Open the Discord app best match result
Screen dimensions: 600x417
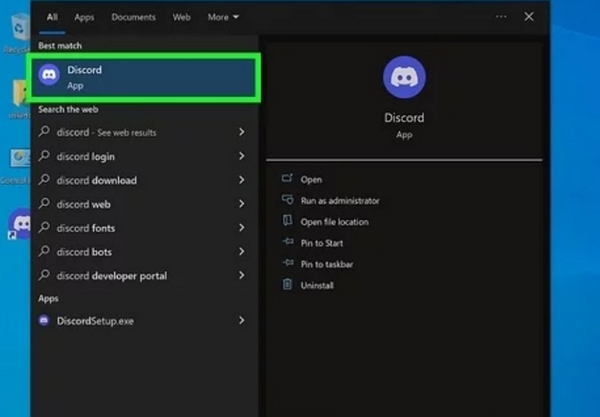pyautogui.click(x=145, y=77)
